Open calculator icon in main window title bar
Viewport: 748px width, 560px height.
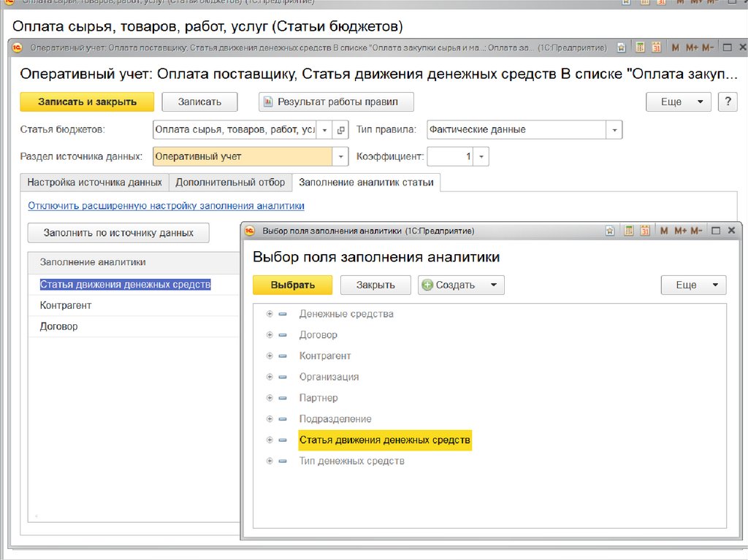click(640, 47)
